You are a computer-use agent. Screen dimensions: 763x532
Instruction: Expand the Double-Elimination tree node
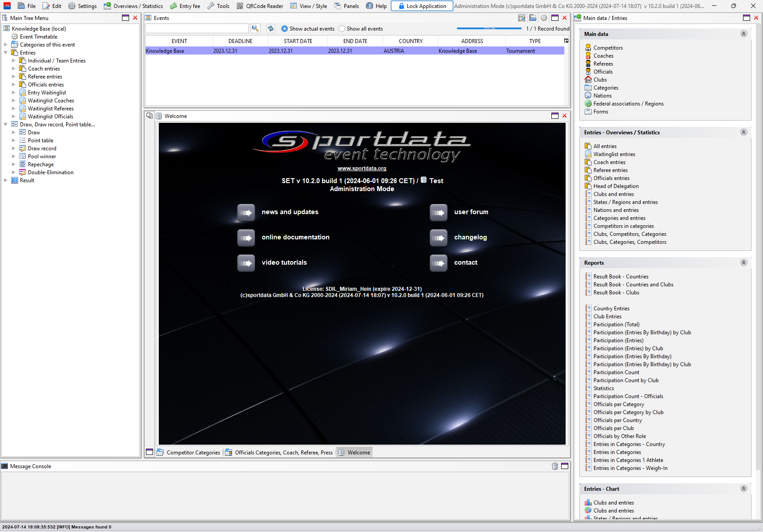coord(14,172)
